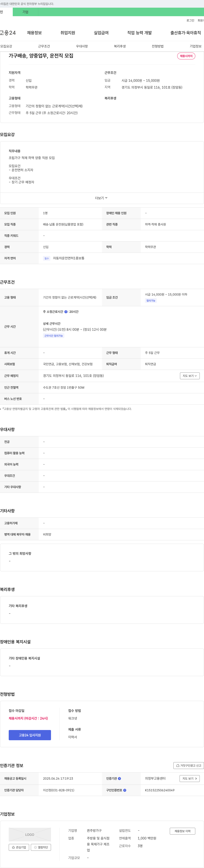Open the 출산휴가·육아휴직 menu
This screenshot has width=204, height=868.
click(x=186, y=33)
